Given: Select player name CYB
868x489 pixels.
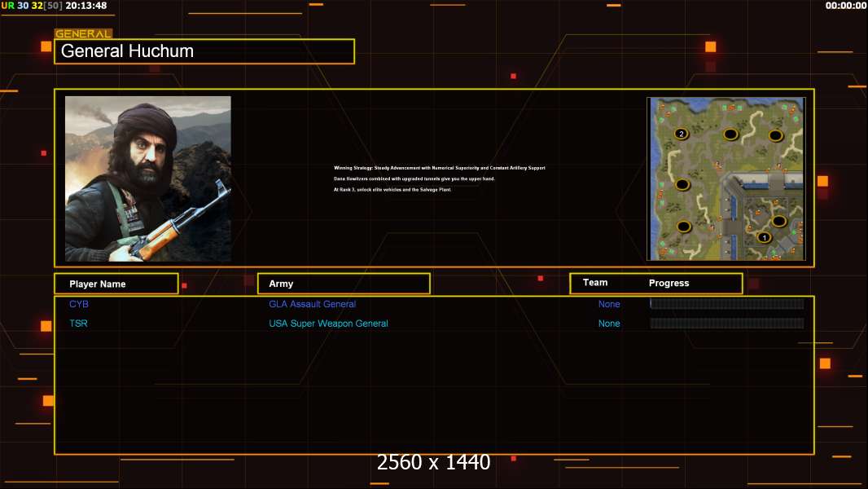Looking at the screenshot, I should pos(79,304).
